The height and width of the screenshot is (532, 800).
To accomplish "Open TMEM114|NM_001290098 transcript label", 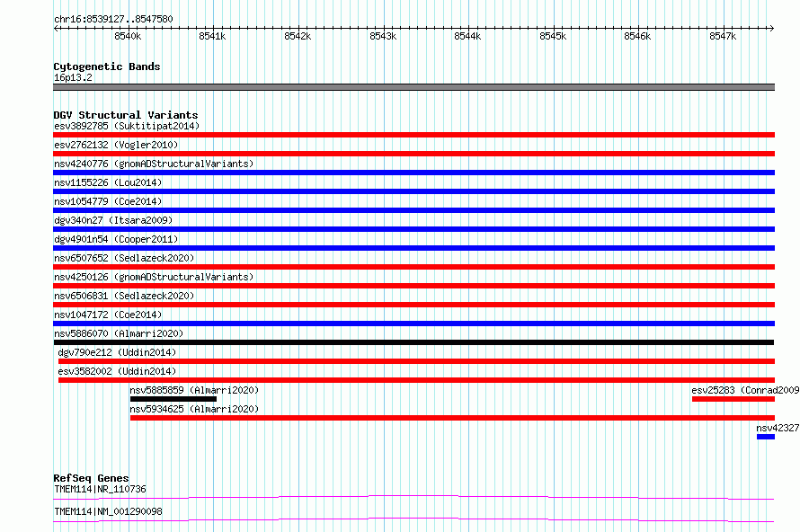I will click(x=108, y=511).
